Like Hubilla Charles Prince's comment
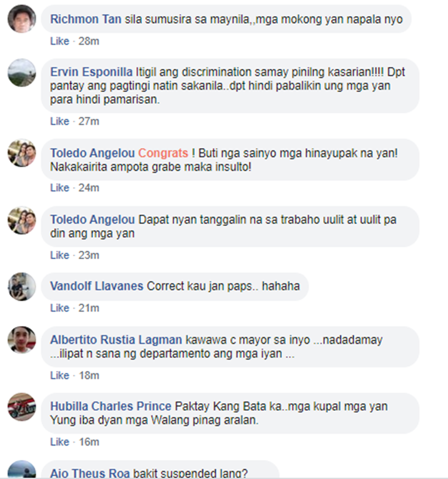 (x=60, y=442)
